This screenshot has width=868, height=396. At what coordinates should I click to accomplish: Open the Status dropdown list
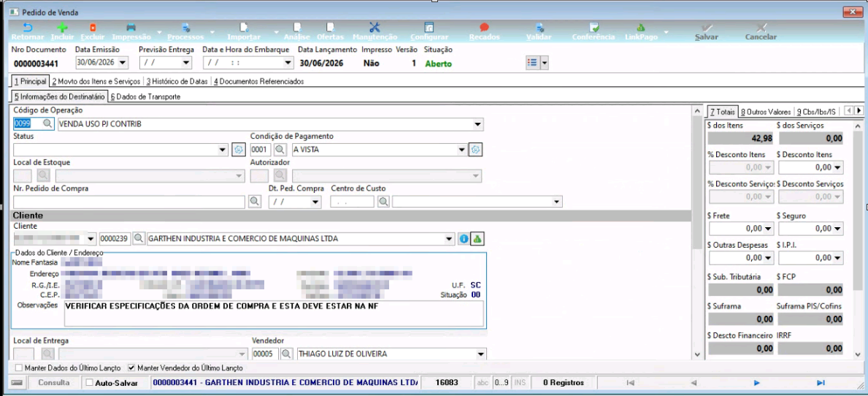[223, 150]
